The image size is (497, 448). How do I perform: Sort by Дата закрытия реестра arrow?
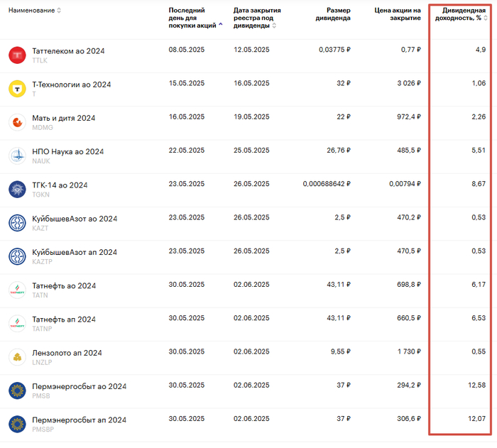pos(274,26)
